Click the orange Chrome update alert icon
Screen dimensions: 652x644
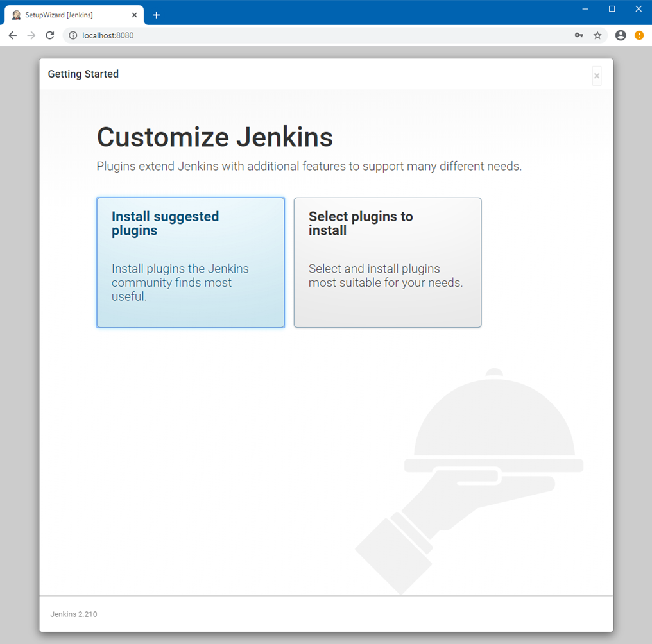click(x=639, y=35)
